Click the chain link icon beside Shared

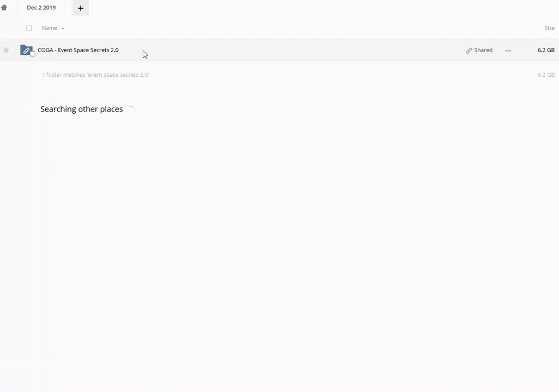469,51
